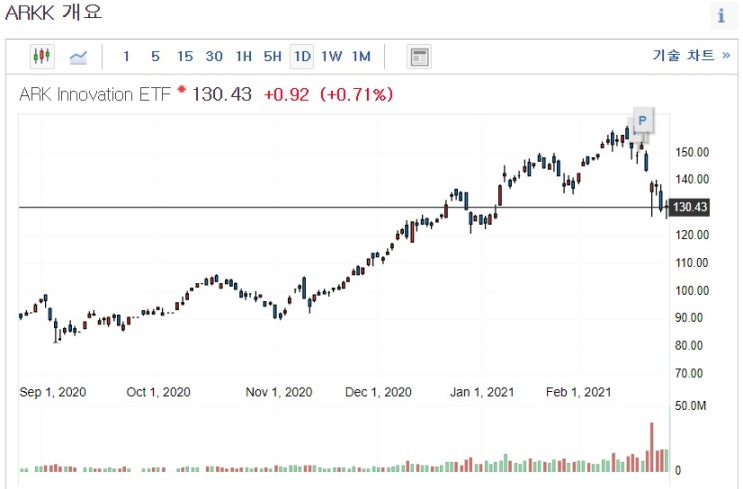Switch to candlestick chart type
This screenshot has width=743, height=489.
(x=42, y=56)
